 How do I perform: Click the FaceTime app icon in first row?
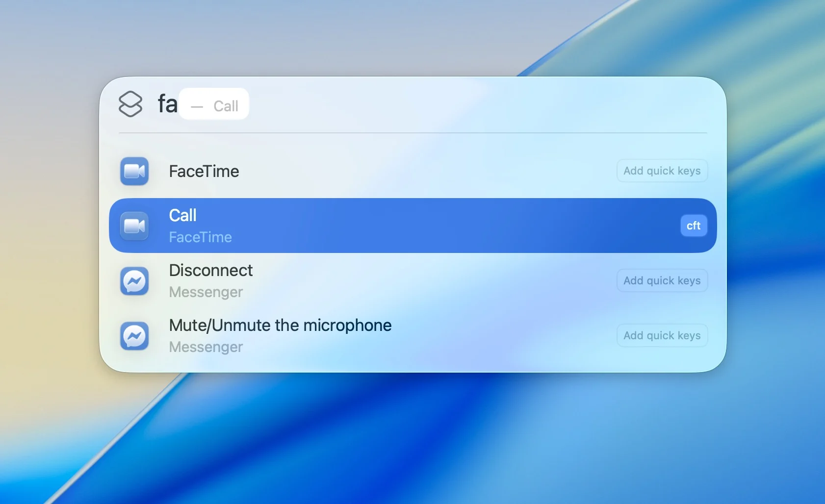(134, 171)
